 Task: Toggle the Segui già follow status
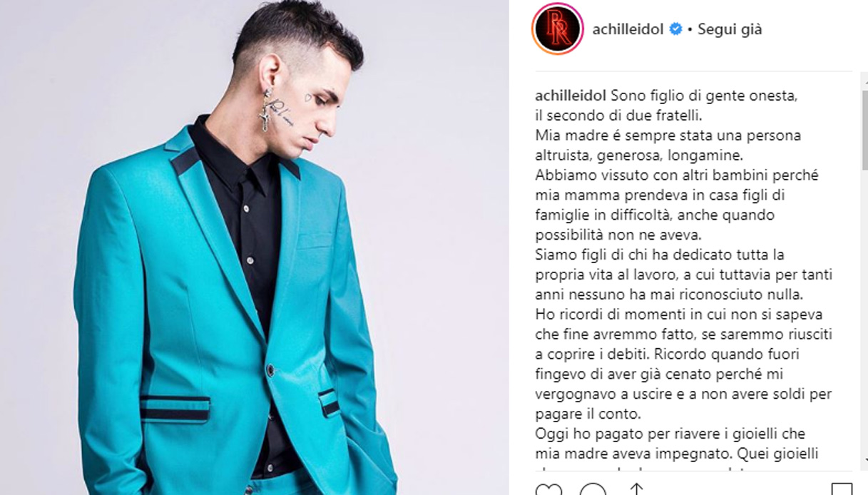click(x=730, y=30)
